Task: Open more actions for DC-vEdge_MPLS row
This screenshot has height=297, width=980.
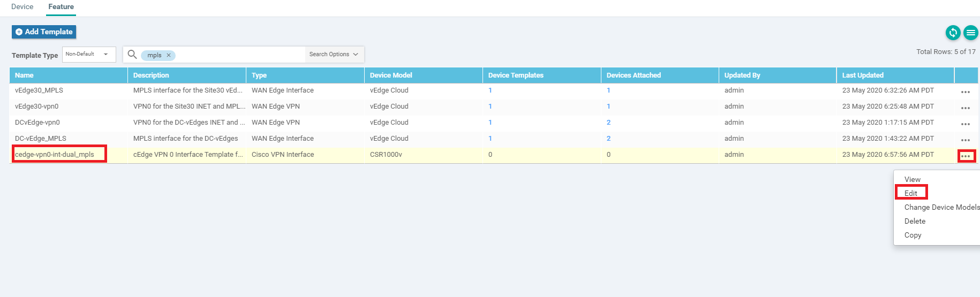Action: click(966, 140)
